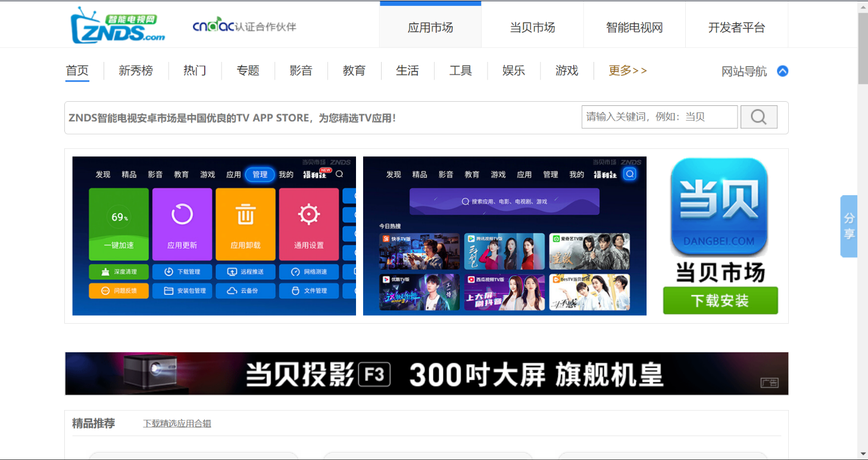Viewport: 868px width, 460px height.
Task: Click the scrollbar up arrow
Action: [x=863, y=6]
